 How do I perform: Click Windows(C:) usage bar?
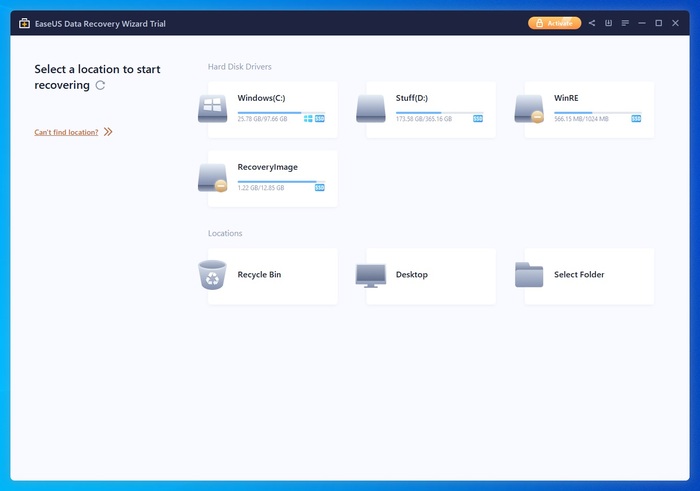coord(281,112)
